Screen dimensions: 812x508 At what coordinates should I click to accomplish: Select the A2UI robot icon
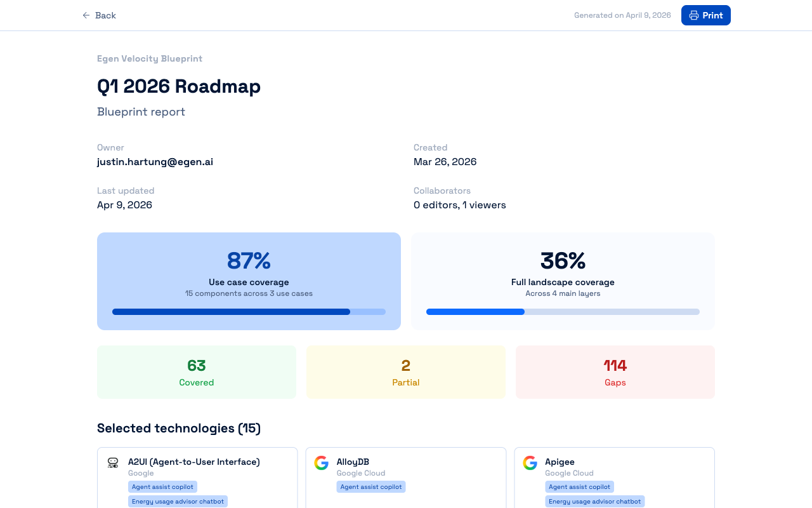(x=113, y=463)
